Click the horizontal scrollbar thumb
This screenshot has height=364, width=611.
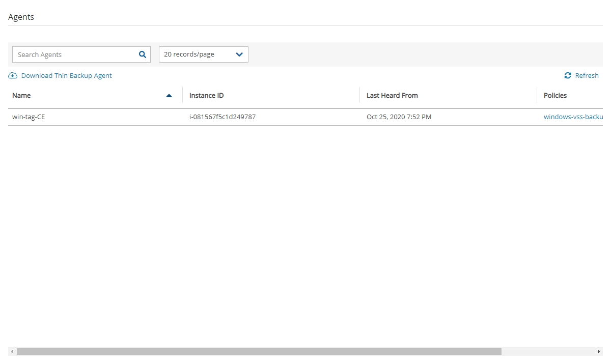[259, 352]
